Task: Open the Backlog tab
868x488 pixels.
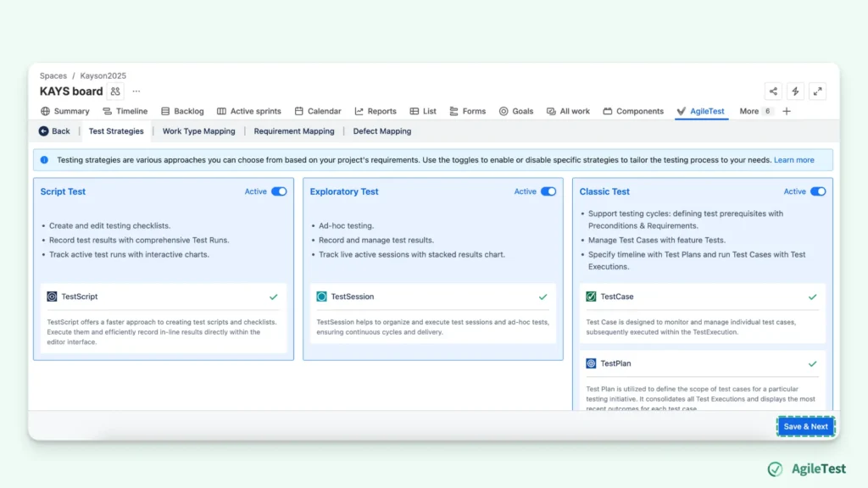Action: [183, 111]
